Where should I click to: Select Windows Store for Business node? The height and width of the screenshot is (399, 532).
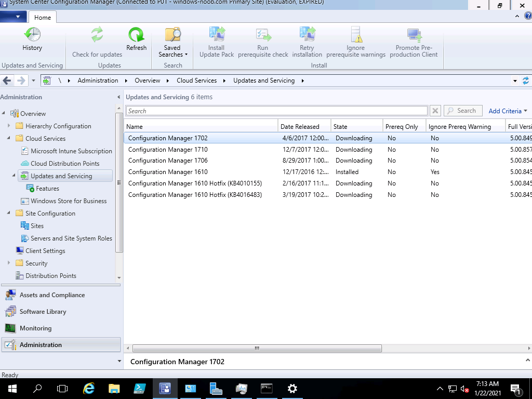click(64, 201)
